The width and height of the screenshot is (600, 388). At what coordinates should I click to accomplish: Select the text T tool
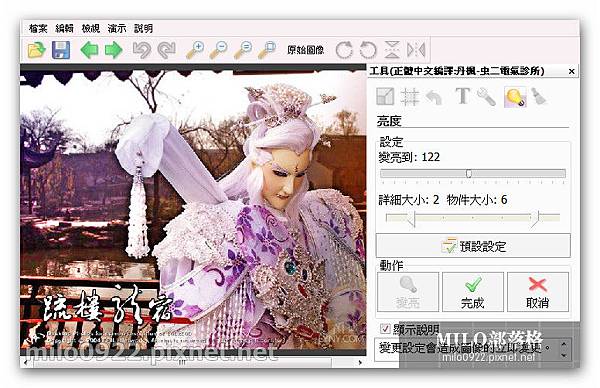[x=462, y=96]
